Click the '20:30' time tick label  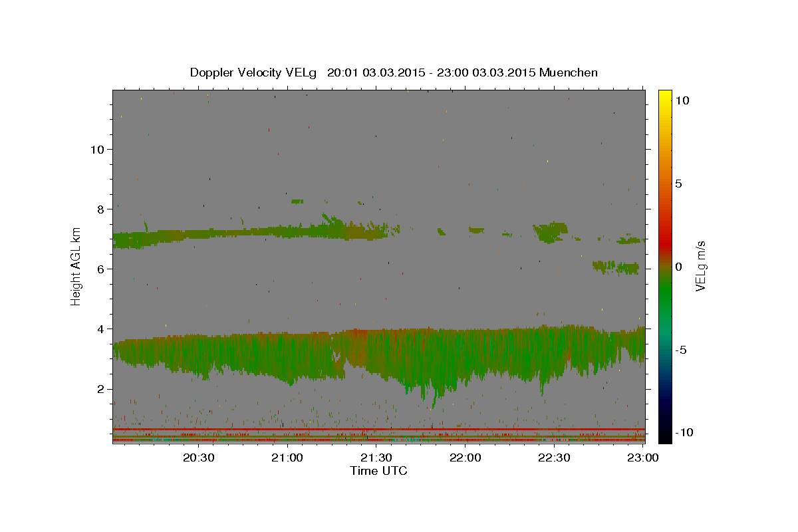point(198,458)
